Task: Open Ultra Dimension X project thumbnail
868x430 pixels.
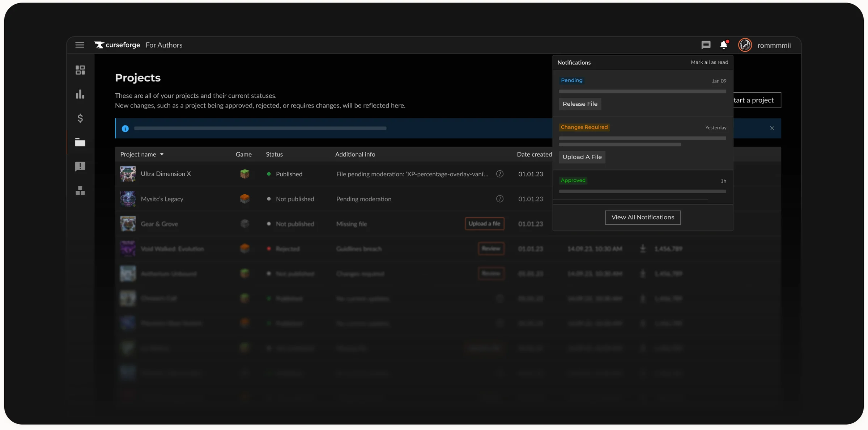Action: coord(128,174)
